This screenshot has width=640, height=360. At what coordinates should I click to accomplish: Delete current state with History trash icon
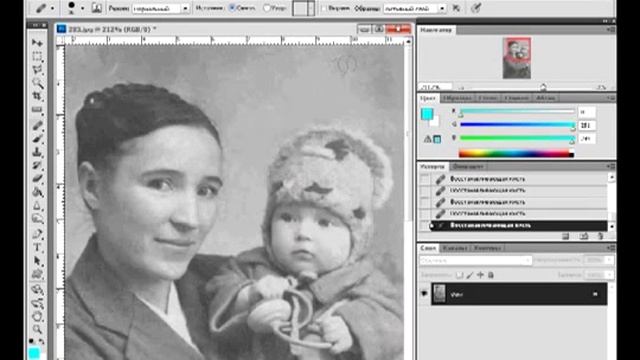[600, 236]
